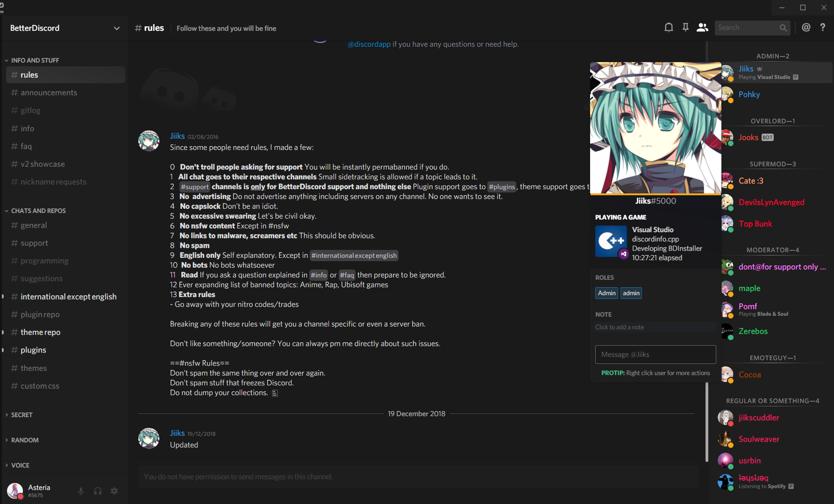This screenshot has height=504, width=834.
Task: Click Jiiks avatar on Updated message
Action: coord(149,438)
